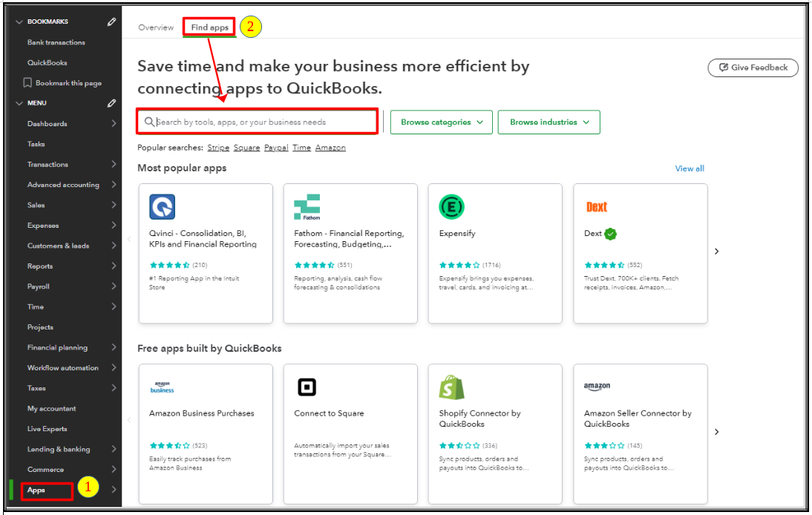Open Projects in the menu
812x515 pixels.
point(40,327)
